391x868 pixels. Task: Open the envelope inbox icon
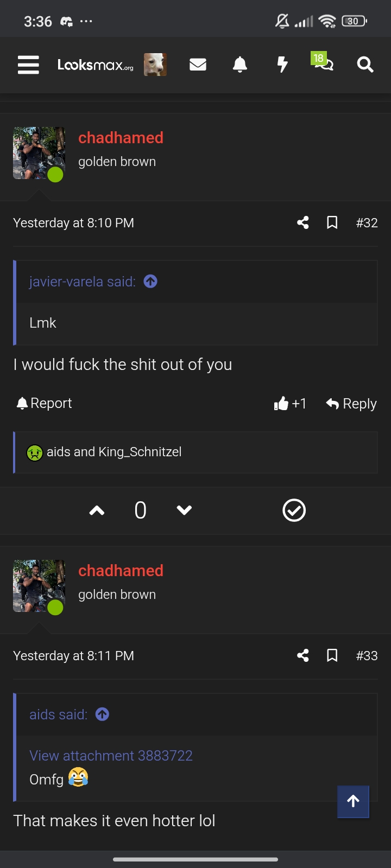point(198,65)
